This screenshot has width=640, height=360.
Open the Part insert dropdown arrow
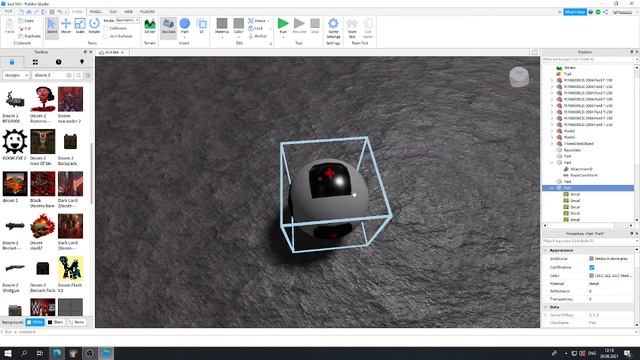pyautogui.click(x=184, y=37)
